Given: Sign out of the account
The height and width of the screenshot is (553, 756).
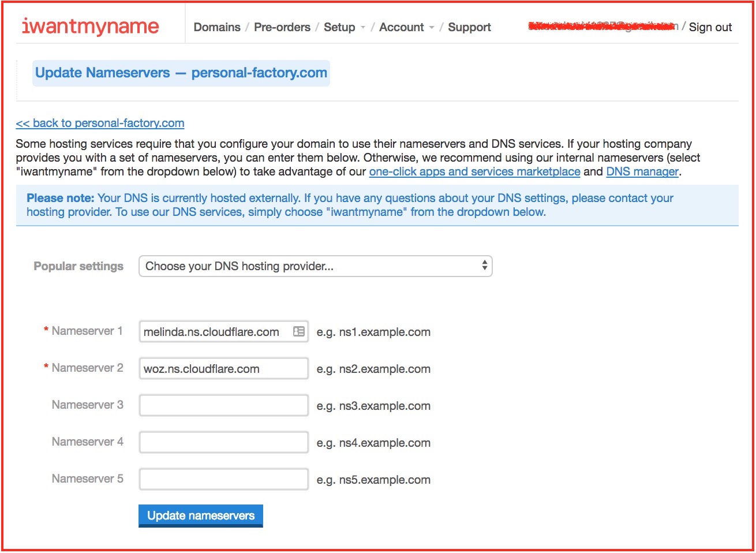Looking at the screenshot, I should click(x=710, y=27).
